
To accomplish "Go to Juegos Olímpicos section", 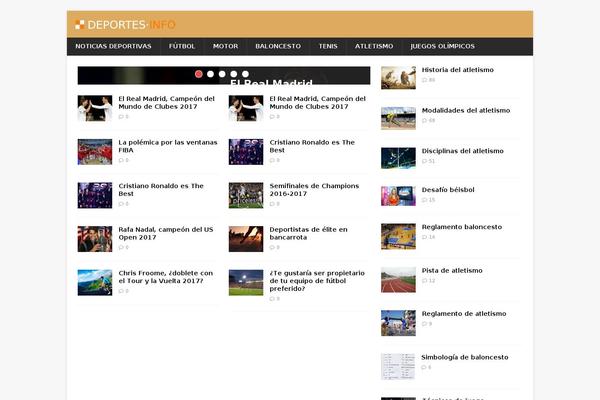I will 442,46.
